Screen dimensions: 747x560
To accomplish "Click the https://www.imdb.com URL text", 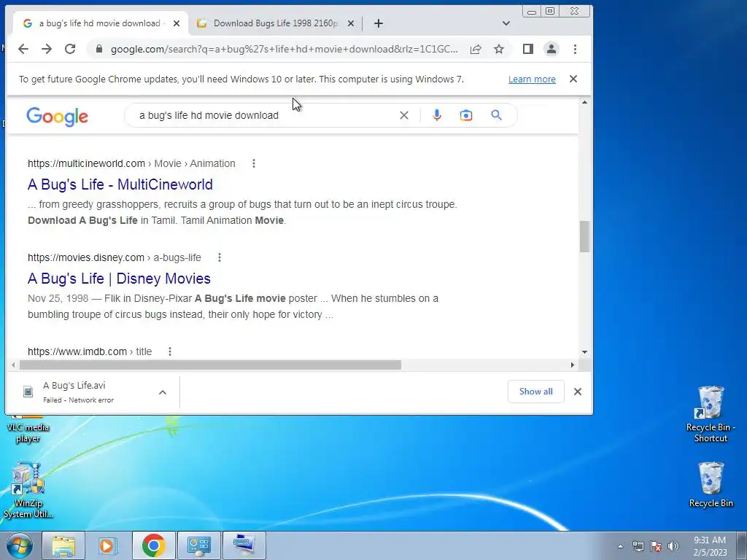I will pyautogui.click(x=77, y=351).
